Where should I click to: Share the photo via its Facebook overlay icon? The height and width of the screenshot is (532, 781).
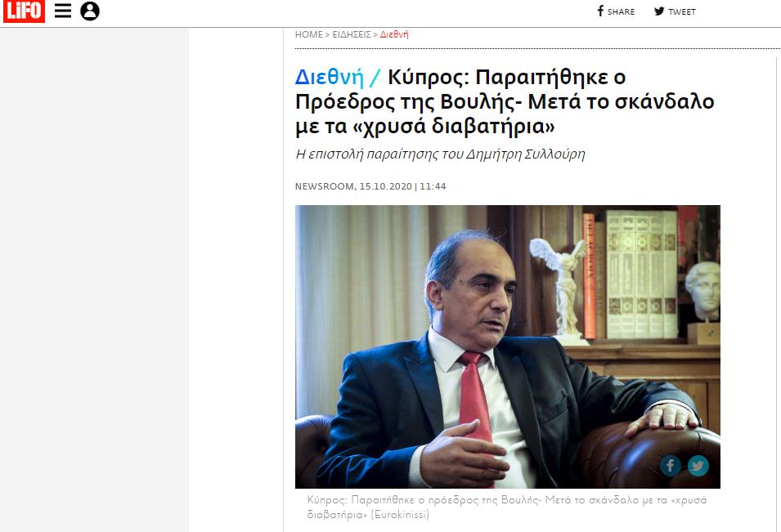coord(671,466)
